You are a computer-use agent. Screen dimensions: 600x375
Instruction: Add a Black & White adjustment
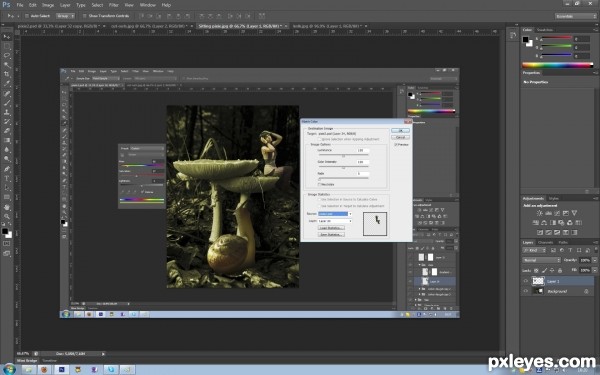(553, 223)
